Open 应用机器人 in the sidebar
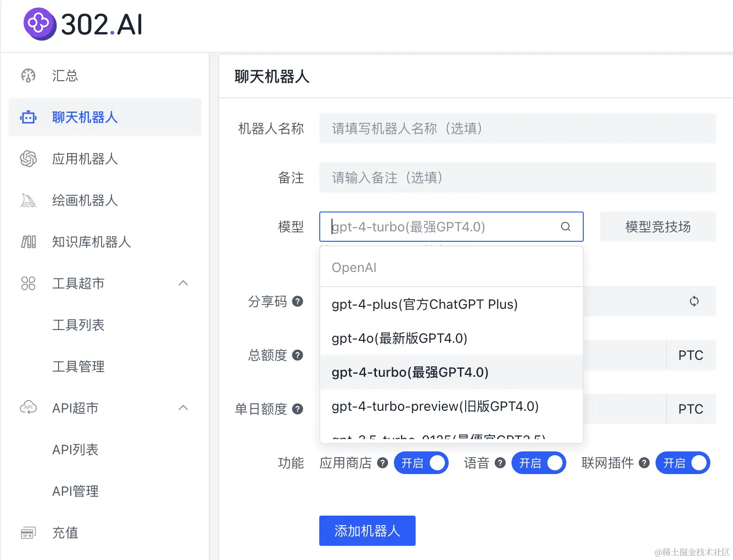 click(x=105, y=159)
